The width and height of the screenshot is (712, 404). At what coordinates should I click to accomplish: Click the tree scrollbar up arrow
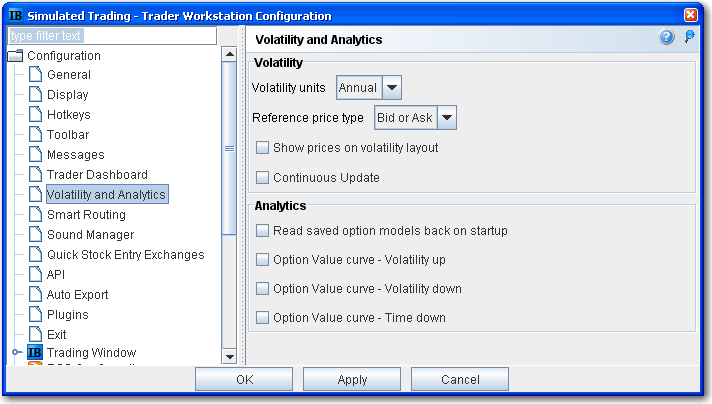(x=230, y=54)
